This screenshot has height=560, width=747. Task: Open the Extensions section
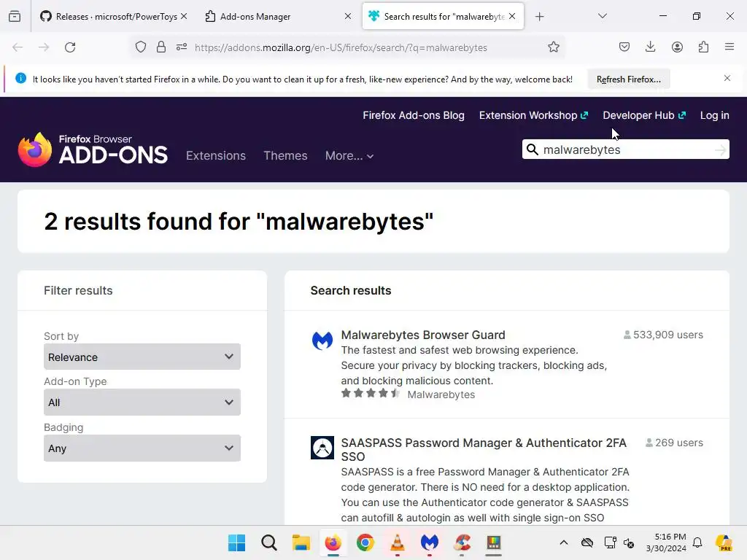click(x=216, y=156)
